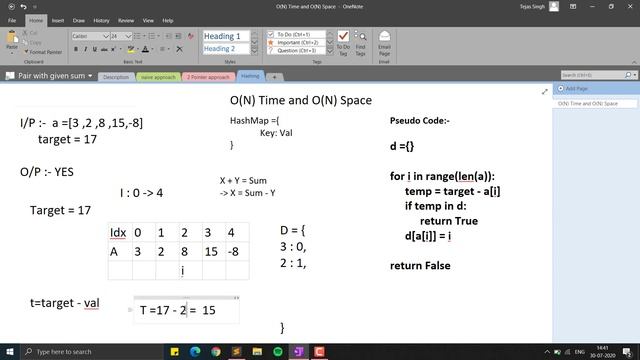Click the Windows Start button
This screenshot has width=640, height=360.
click(10, 352)
